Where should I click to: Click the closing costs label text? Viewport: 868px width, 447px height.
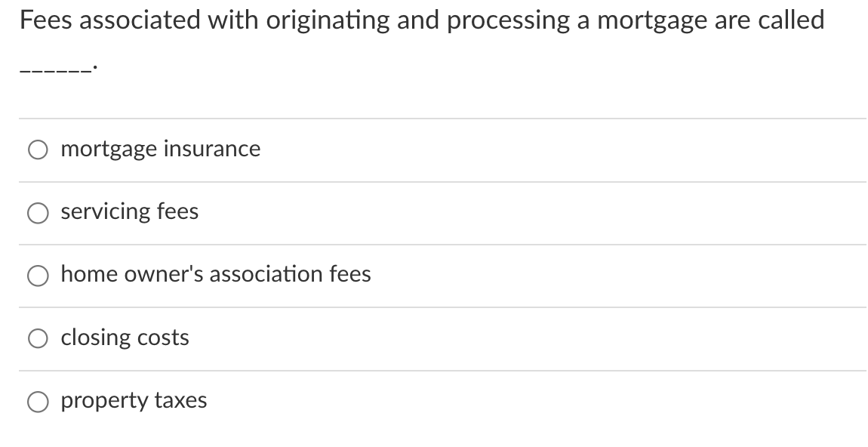click(125, 338)
